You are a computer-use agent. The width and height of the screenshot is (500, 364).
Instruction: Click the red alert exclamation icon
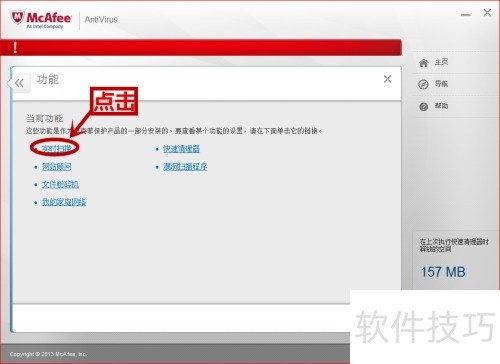tap(15, 47)
